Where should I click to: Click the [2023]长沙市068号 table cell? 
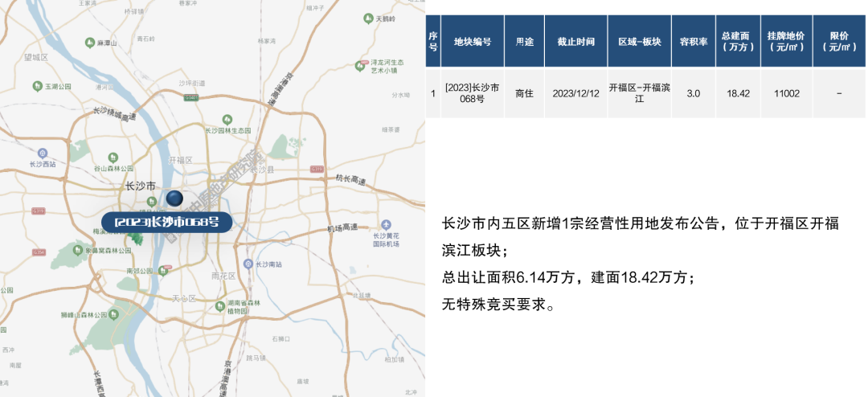473,93
